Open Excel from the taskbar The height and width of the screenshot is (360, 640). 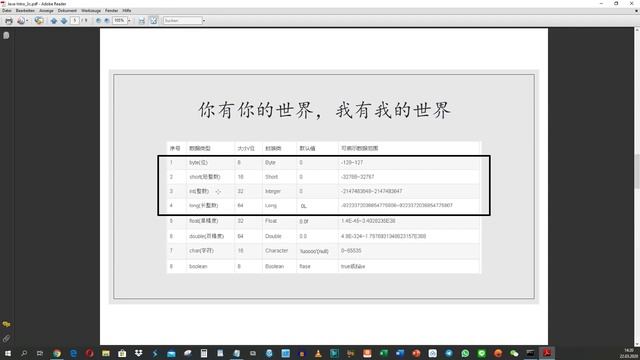[x=383, y=353]
